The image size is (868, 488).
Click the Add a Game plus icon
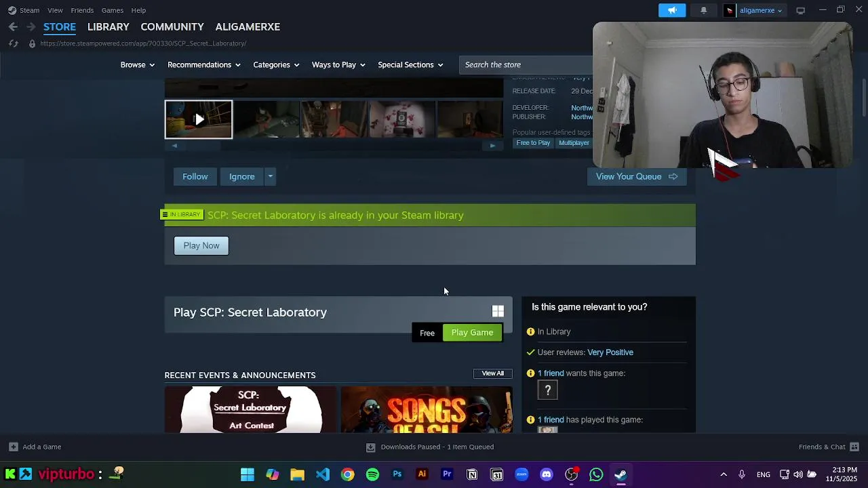13,447
